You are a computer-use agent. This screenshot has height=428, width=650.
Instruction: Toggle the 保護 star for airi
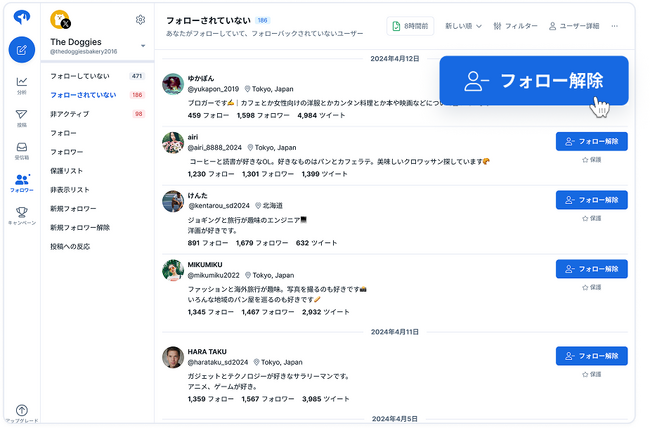592,160
